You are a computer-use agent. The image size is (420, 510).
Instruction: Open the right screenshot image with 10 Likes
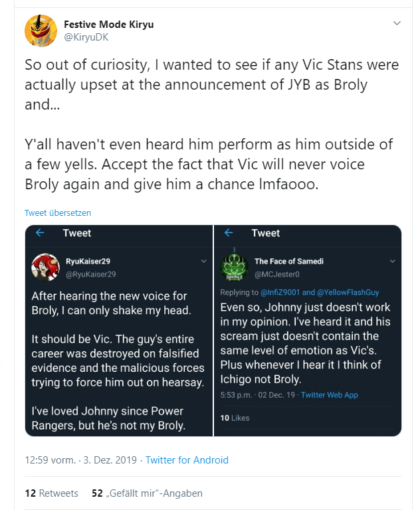click(x=308, y=331)
